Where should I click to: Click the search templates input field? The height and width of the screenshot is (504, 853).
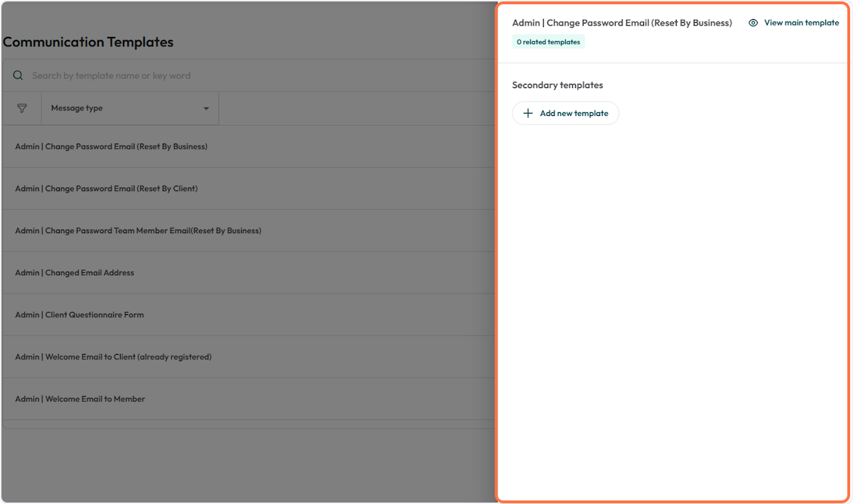213,75
